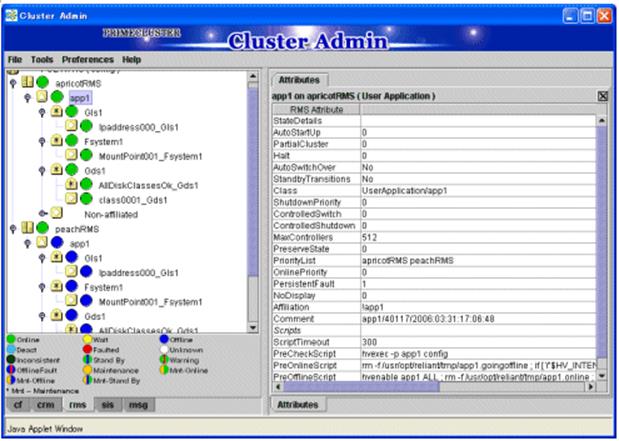Screen dimensions: 619x441
Task: Collapse the peachRMS tree node
Action: [x=13, y=229]
